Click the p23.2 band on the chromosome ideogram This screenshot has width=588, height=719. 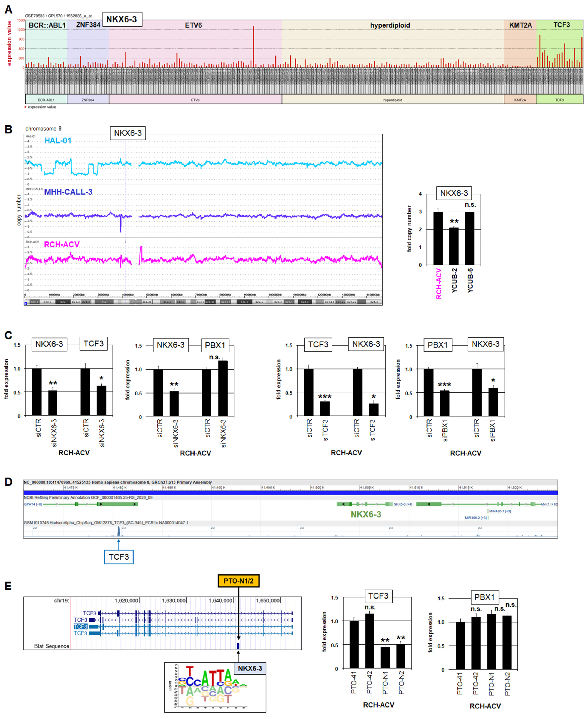tap(34, 302)
